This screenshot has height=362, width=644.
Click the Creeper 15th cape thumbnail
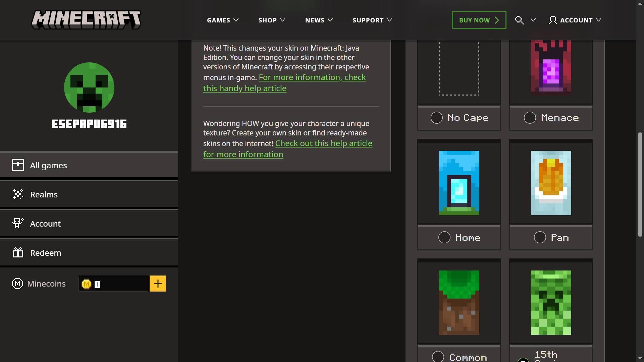[x=551, y=302]
